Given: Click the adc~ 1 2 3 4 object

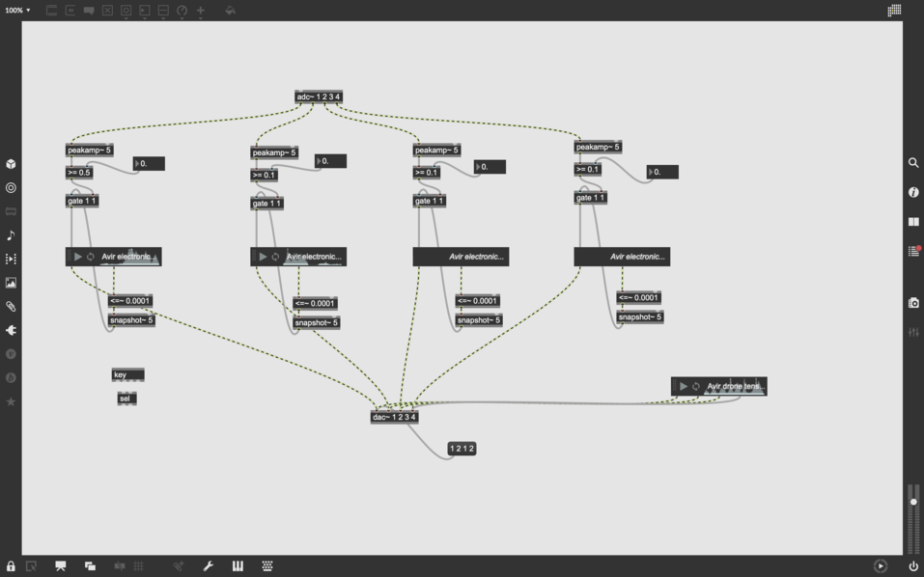Looking at the screenshot, I should [318, 96].
